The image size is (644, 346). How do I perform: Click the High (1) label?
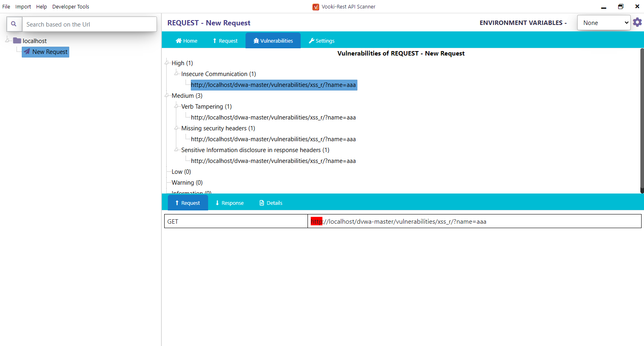click(182, 63)
